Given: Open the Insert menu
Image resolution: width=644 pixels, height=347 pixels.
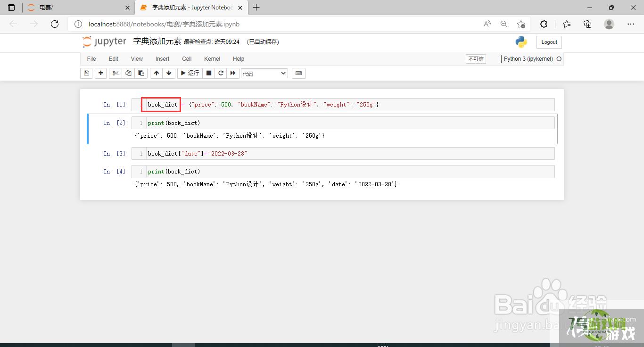Looking at the screenshot, I should click(163, 59).
